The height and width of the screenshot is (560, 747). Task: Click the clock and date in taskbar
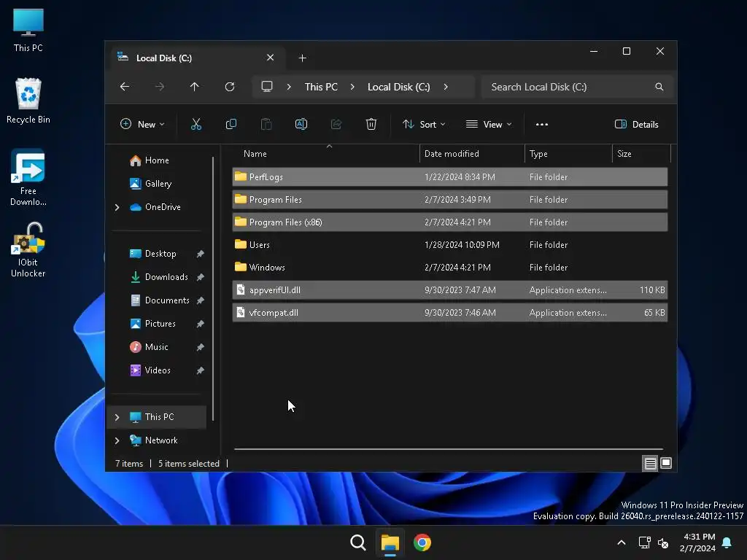coord(697,542)
